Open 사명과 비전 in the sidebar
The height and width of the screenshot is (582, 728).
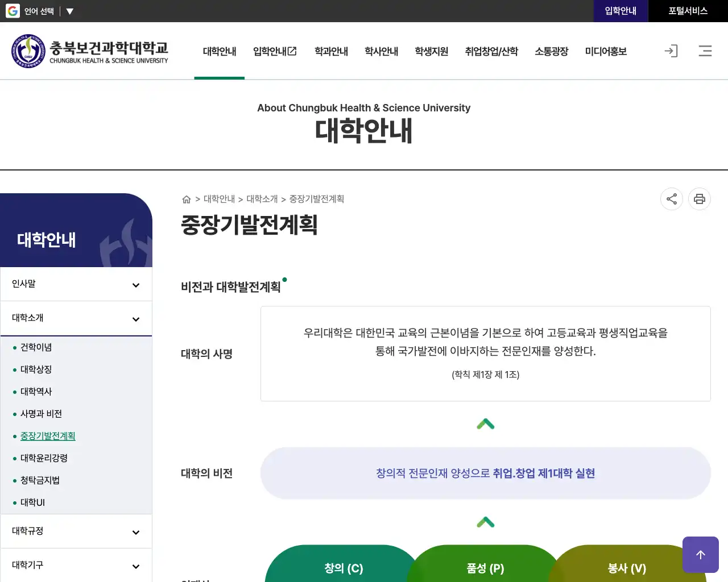(x=41, y=414)
